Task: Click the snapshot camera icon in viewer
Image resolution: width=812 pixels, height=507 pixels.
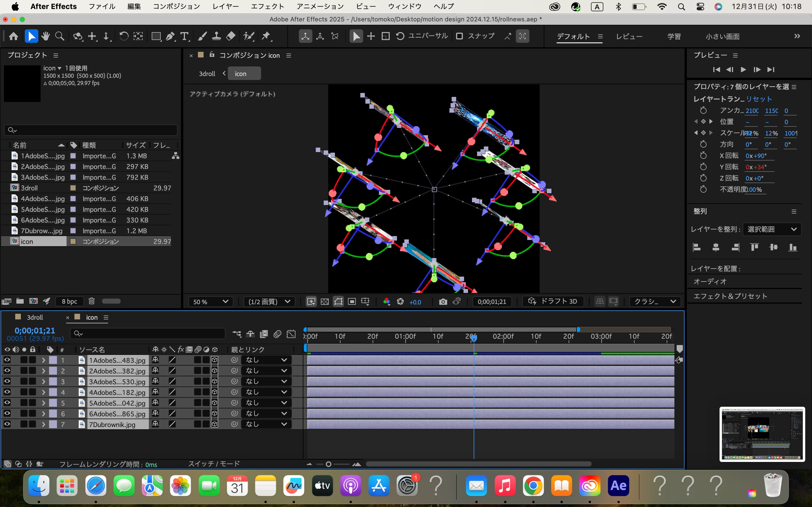Action: 443,302
